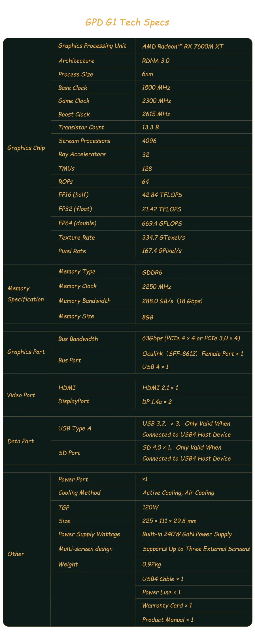The width and height of the screenshot is (255, 644).
Task: Select the Architecture row label
Action: (76, 61)
